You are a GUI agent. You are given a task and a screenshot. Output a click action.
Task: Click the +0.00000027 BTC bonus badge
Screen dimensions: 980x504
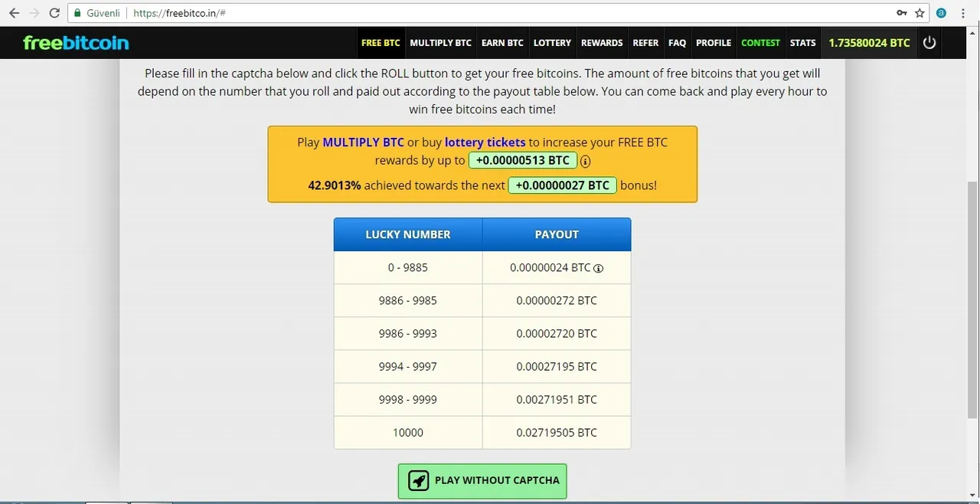tap(563, 185)
